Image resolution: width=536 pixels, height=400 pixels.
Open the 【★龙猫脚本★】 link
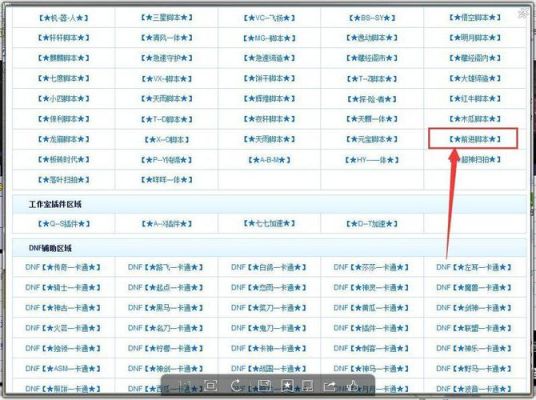pyautogui.click(x=64, y=139)
